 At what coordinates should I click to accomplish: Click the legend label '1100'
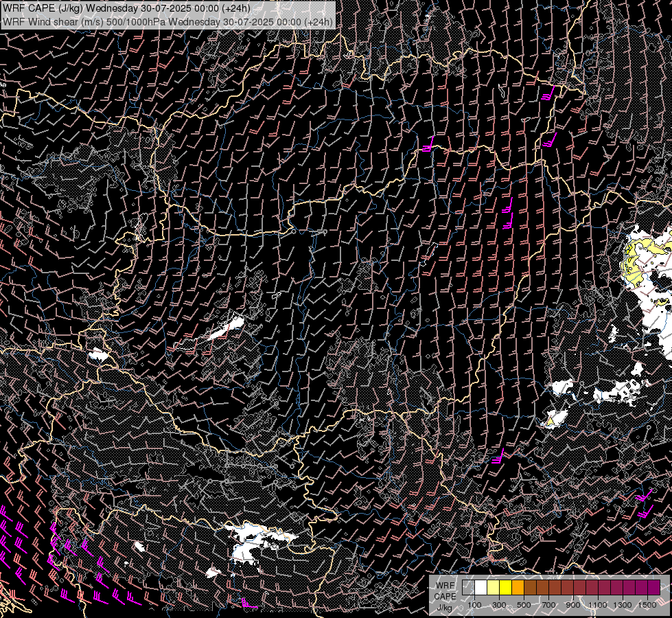(597, 605)
